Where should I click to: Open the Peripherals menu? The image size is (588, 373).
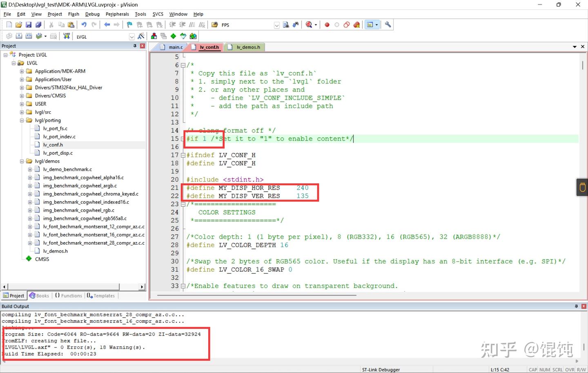(x=117, y=14)
